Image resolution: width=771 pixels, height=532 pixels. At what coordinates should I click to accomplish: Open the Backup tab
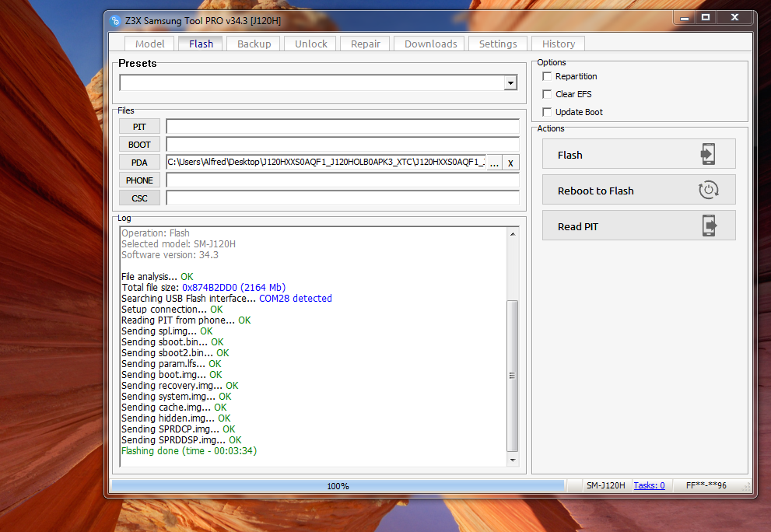coord(254,44)
